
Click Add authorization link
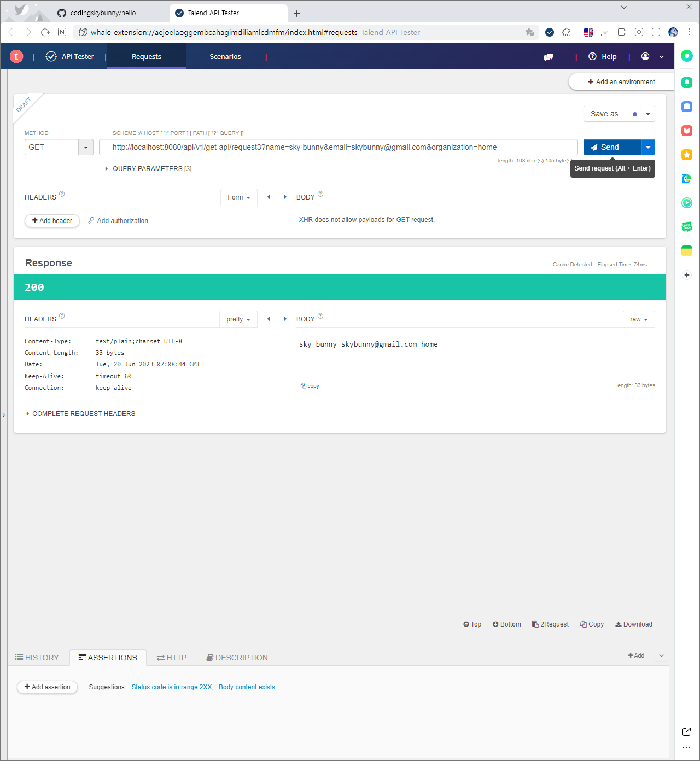click(x=118, y=221)
